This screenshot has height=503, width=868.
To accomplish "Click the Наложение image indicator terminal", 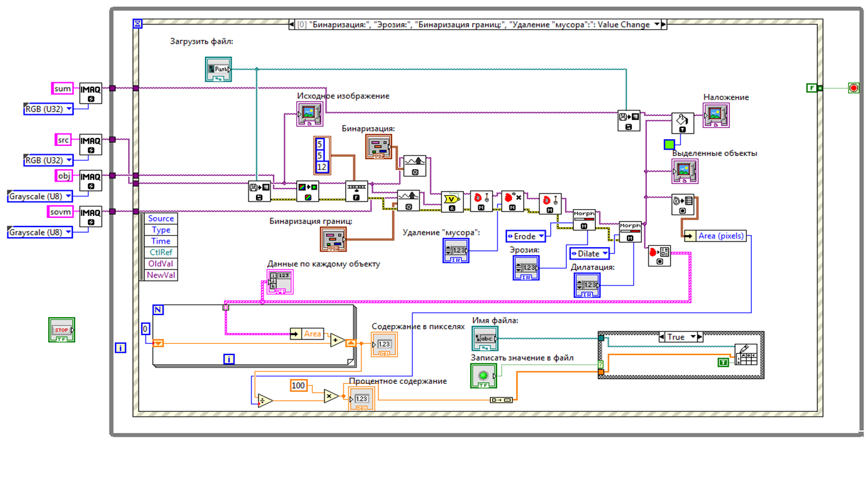I will 716,115.
